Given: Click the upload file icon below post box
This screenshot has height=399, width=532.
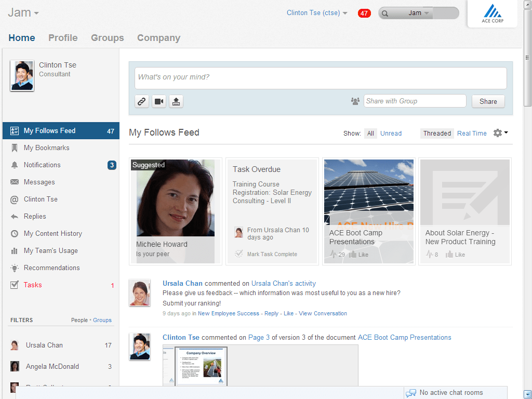Looking at the screenshot, I should [x=176, y=101].
